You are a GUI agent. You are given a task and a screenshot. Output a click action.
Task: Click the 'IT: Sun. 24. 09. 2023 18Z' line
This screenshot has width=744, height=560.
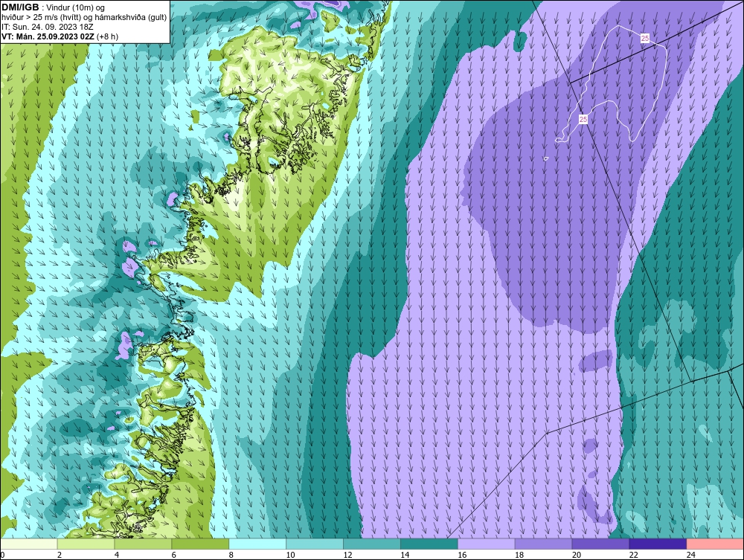[x=48, y=27]
